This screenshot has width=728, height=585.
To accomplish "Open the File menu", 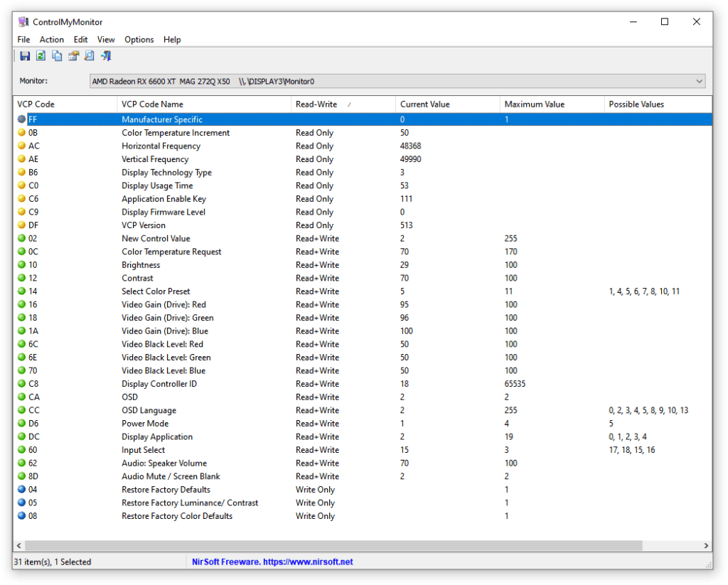I will [23, 40].
